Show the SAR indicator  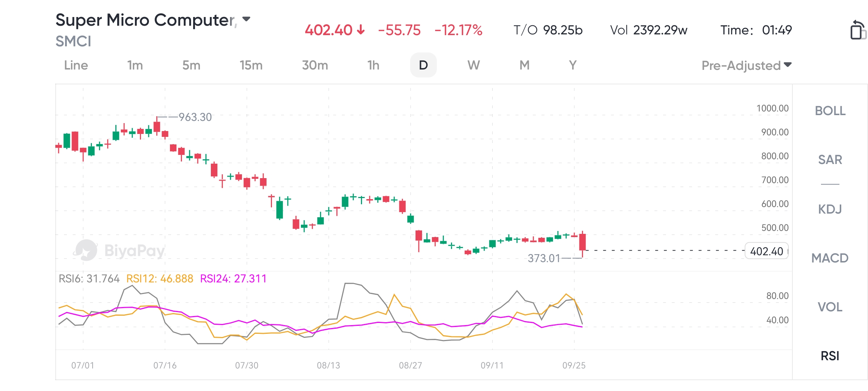pos(830,160)
